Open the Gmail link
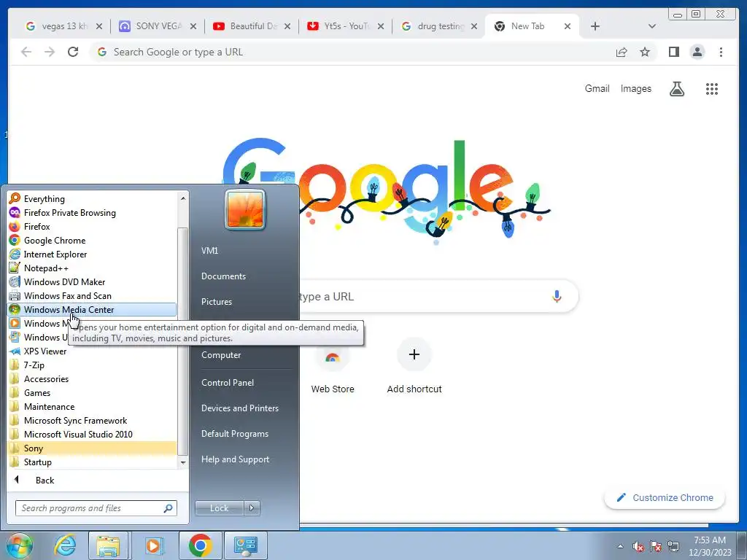This screenshot has width=747, height=560. click(x=597, y=88)
